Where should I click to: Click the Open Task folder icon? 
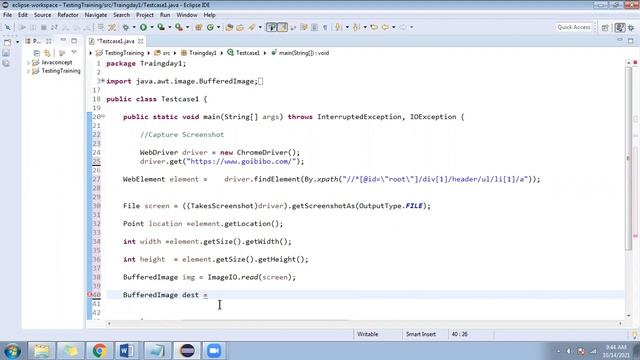click(x=240, y=27)
